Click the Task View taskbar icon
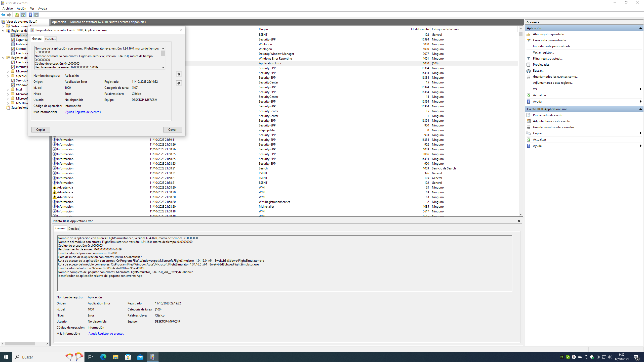644x362 pixels. [x=91, y=357]
